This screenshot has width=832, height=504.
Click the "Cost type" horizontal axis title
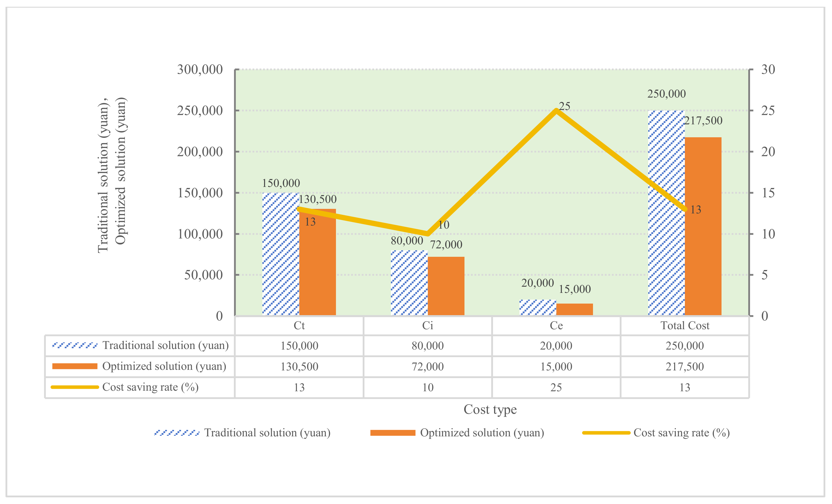(490, 409)
